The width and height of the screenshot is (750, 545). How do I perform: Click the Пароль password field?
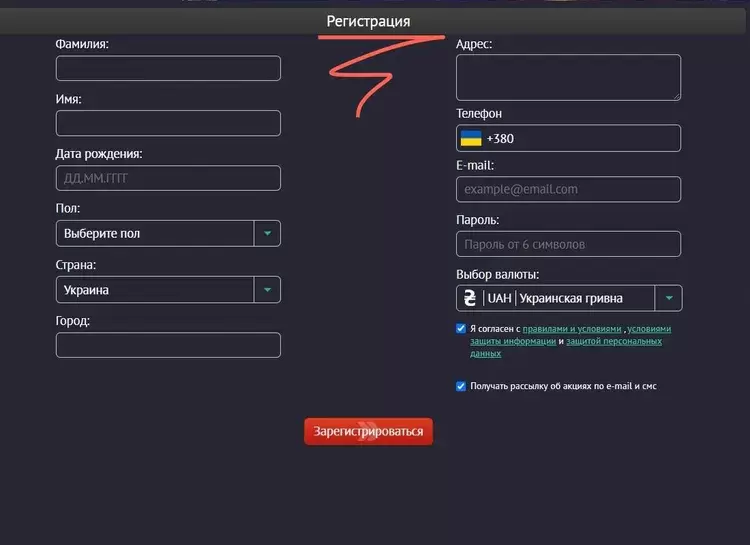click(x=568, y=244)
